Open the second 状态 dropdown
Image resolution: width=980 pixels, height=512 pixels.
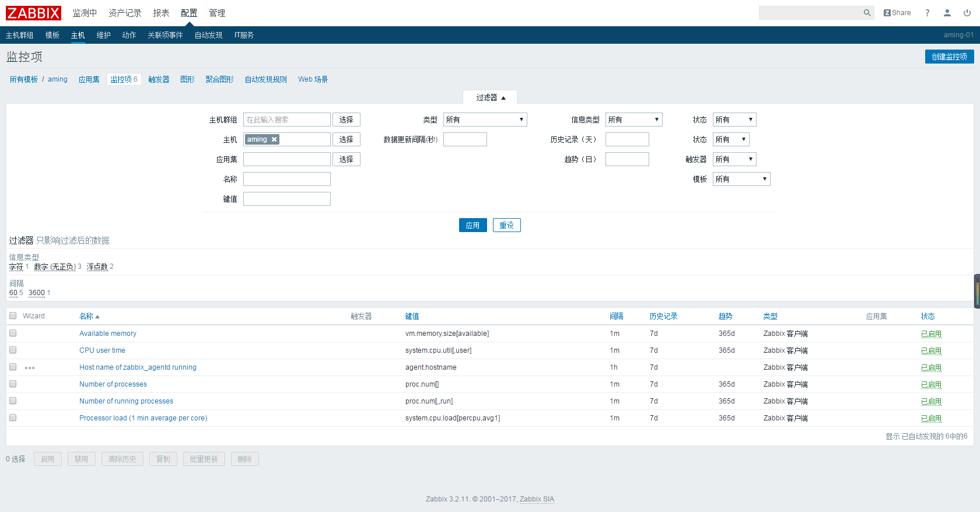[x=731, y=139]
